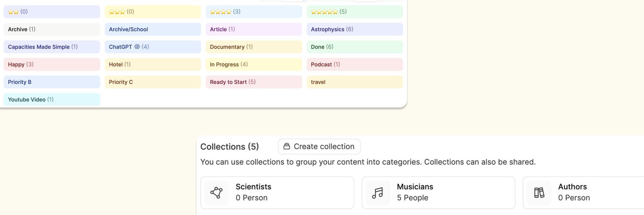Choose the In Progress tag
Viewport: 644px width, 215px height.
253,64
